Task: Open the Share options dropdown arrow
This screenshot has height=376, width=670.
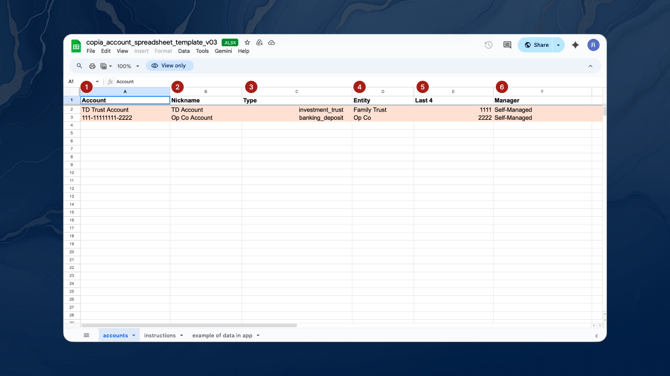Action: (558, 45)
